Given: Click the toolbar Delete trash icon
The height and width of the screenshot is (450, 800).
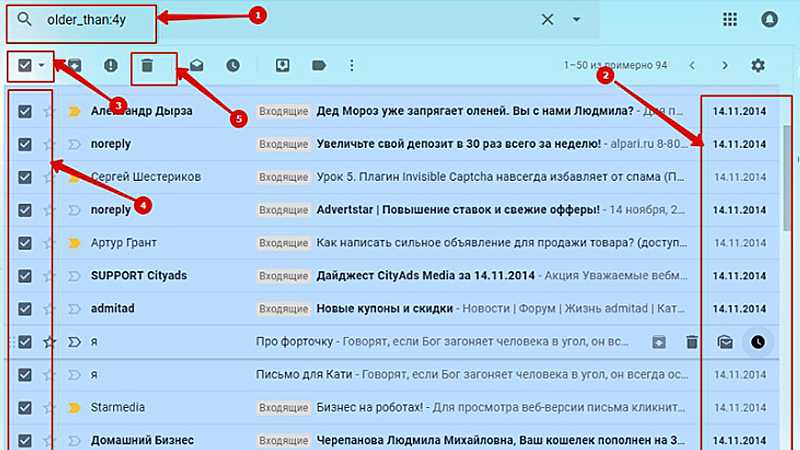Looking at the screenshot, I should coord(147,65).
